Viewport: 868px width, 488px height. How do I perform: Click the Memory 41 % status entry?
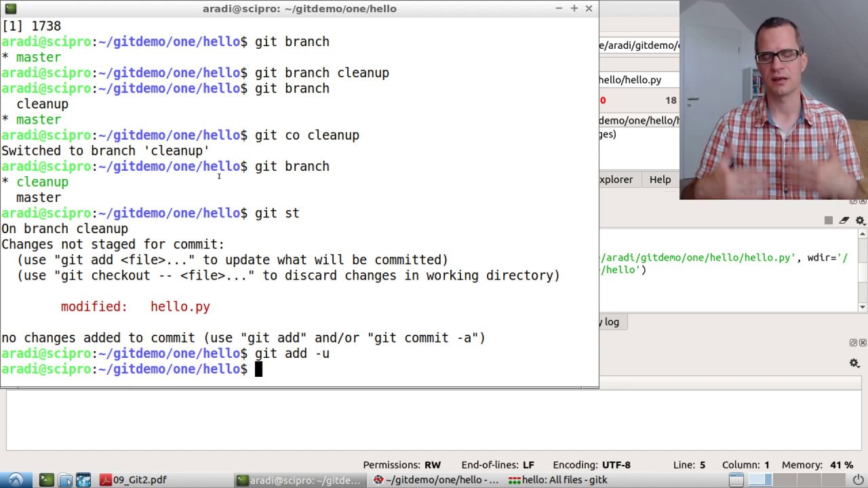[817, 465]
